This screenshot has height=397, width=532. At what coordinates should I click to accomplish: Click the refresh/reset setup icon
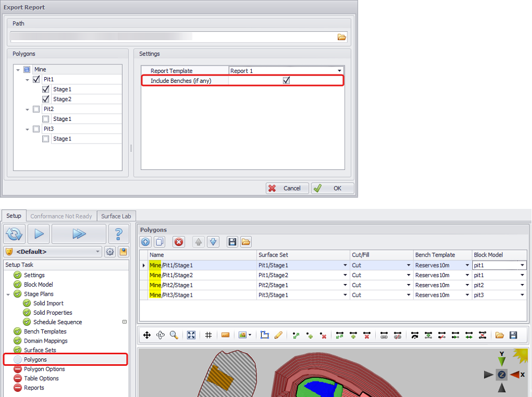[14, 234]
